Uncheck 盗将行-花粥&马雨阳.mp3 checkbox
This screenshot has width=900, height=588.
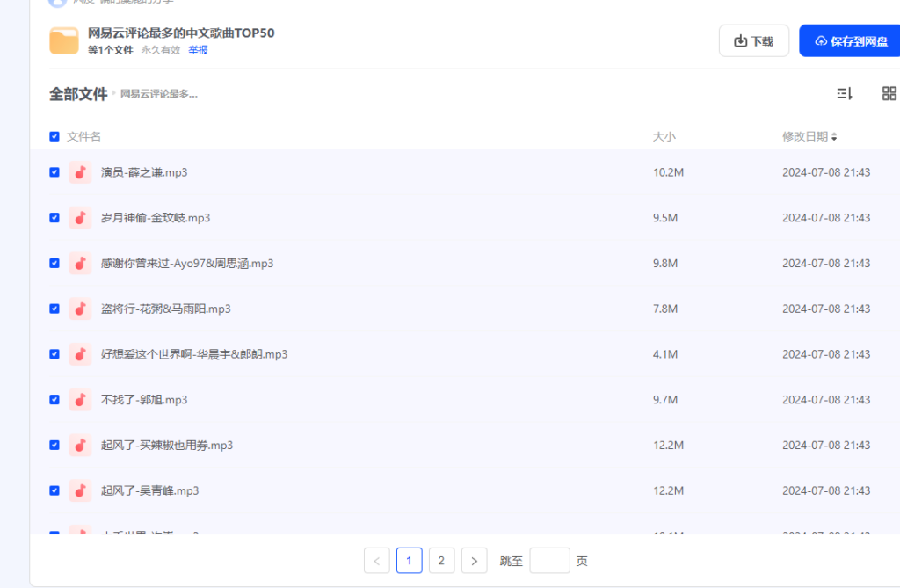(54, 309)
